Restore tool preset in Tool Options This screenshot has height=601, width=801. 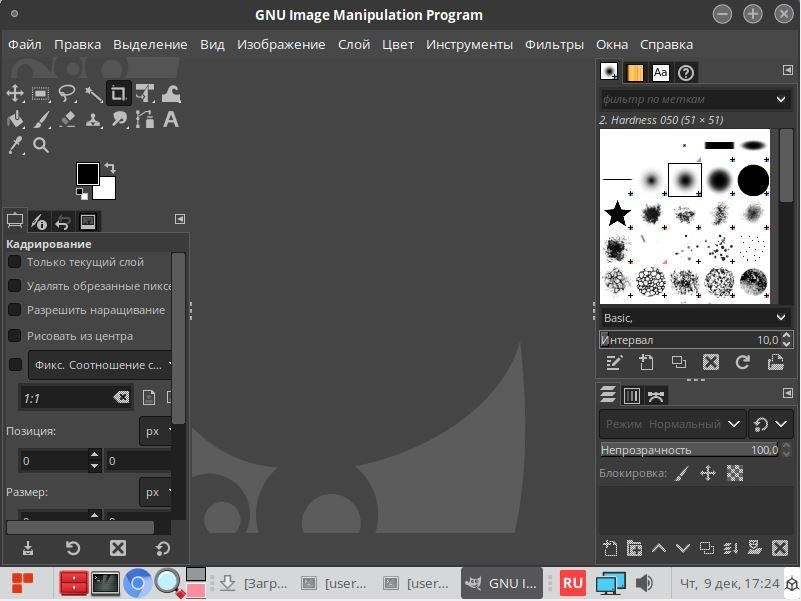(73, 548)
